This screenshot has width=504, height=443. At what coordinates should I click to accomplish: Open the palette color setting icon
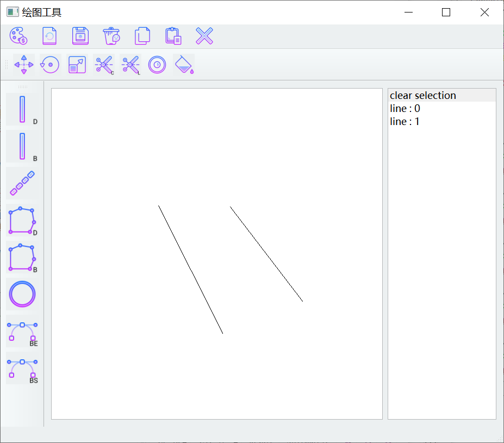pos(18,36)
